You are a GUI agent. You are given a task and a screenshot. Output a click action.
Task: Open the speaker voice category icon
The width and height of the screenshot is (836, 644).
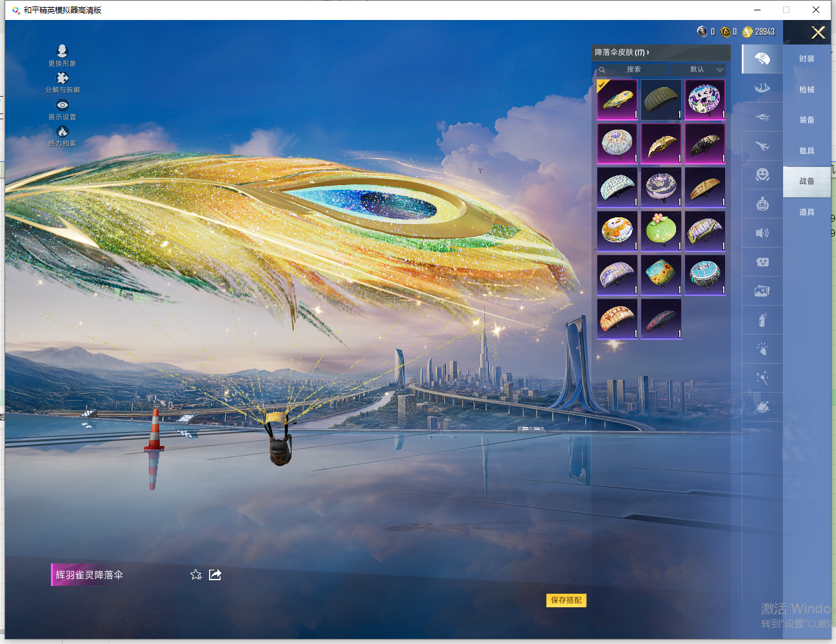762,233
